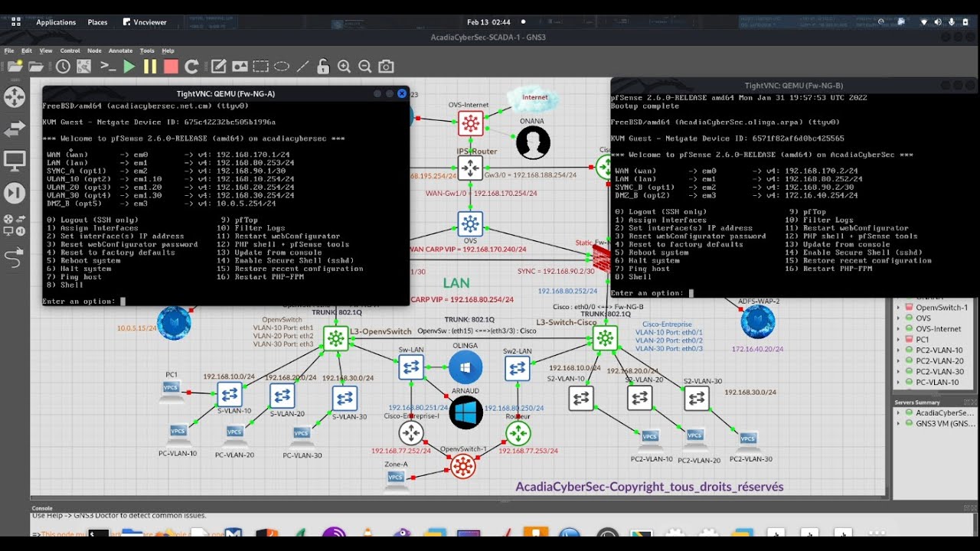980x551 pixels.
Task: Open the Applications menu in the top panel
Action: (56, 22)
